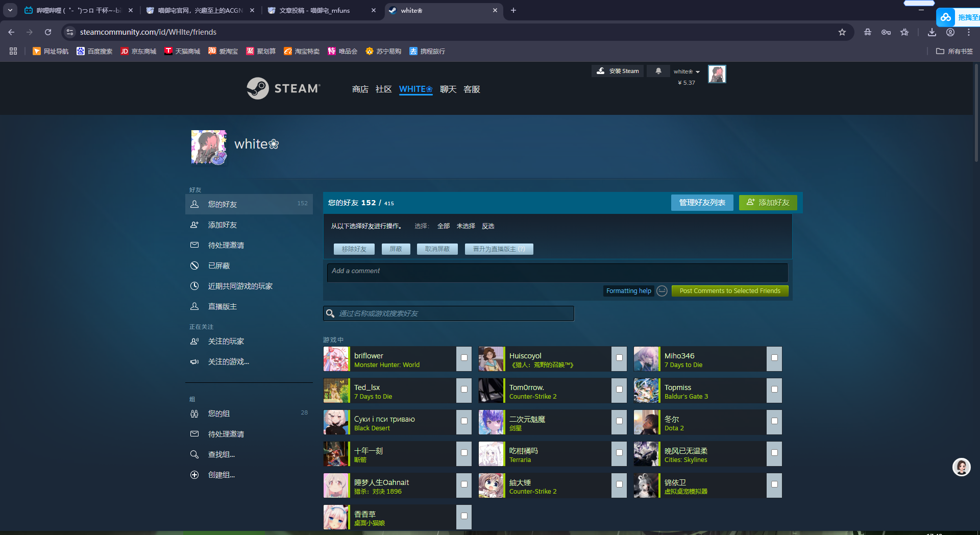Click the 待处理邀请 envelope icon under friends

[x=194, y=245]
